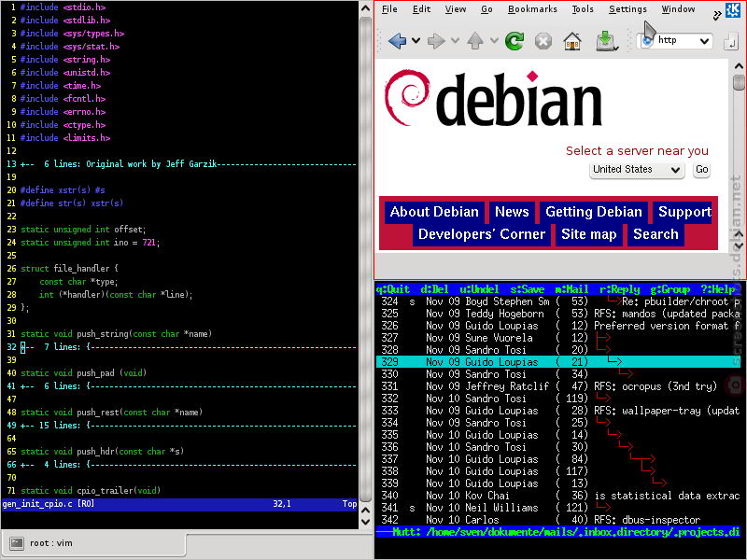Image resolution: width=747 pixels, height=560 pixels.
Task: Open the File menu
Action: [389, 9]
